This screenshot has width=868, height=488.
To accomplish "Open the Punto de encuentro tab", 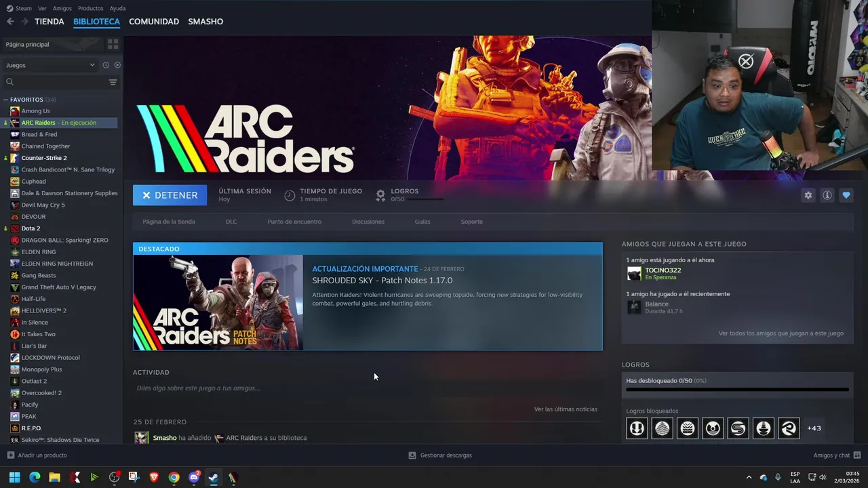I will tap(294, 222).
